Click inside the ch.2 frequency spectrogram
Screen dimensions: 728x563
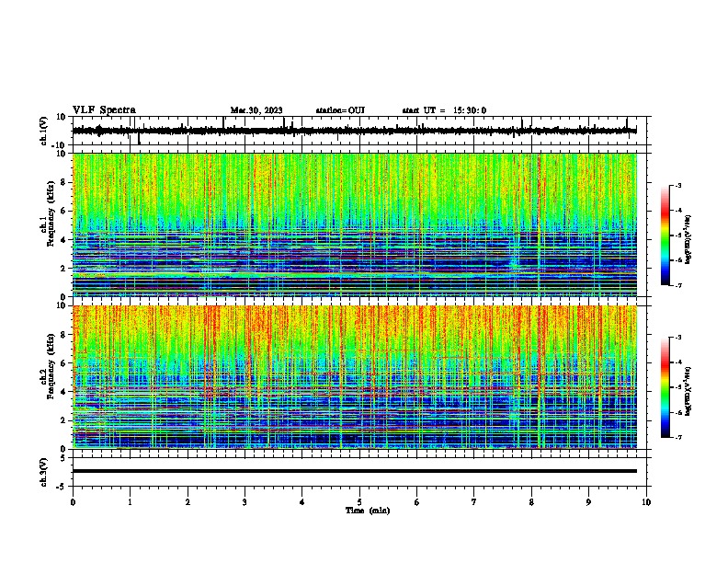click(355, 377)
